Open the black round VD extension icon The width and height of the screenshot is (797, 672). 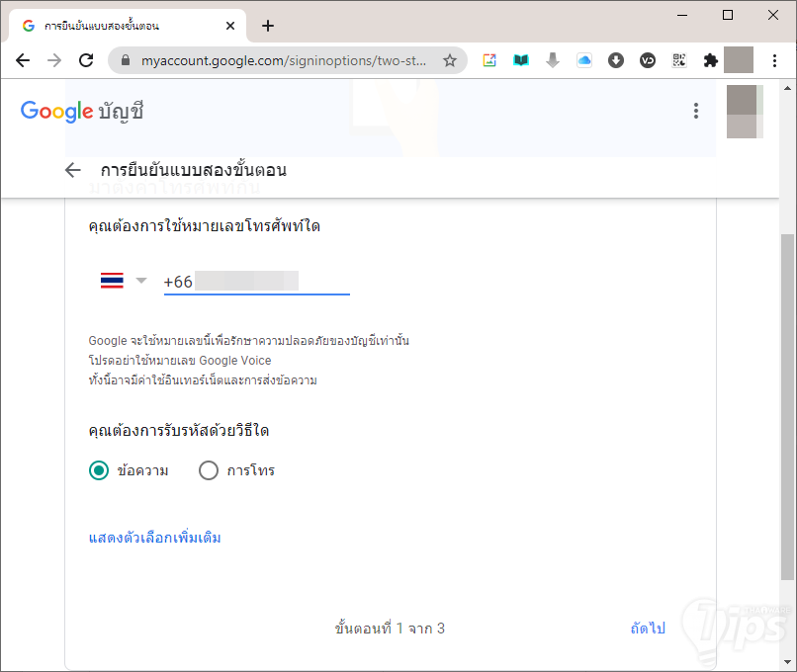(x=647, y=60)
